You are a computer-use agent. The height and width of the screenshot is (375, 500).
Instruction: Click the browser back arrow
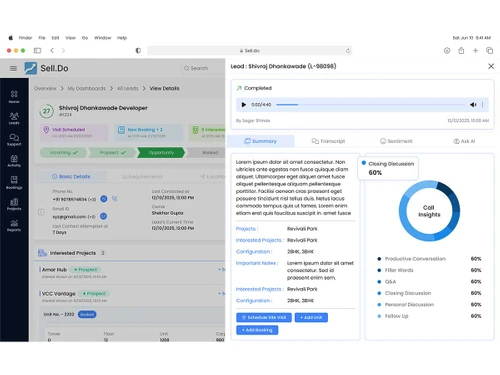pos(52,51)
